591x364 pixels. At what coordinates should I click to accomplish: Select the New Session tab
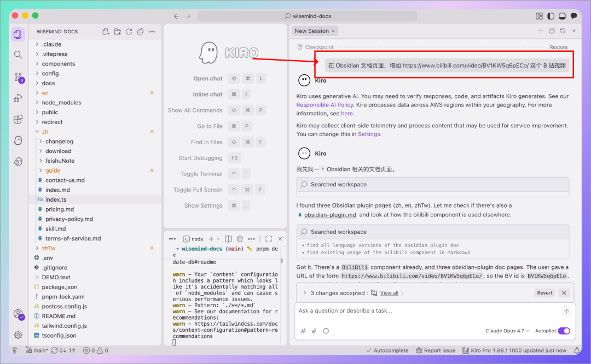(x=311, y=31)
